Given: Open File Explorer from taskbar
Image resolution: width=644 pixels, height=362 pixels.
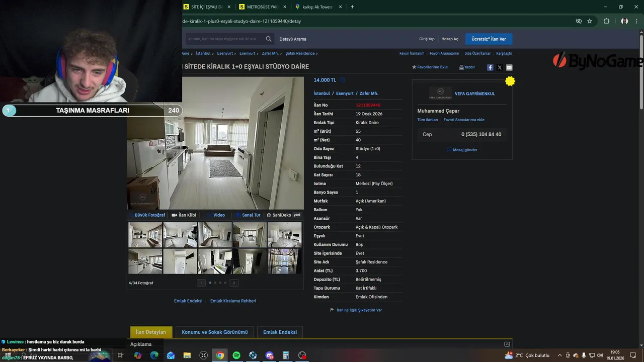Looking at the screenshot, I should [x=187, y=355].
